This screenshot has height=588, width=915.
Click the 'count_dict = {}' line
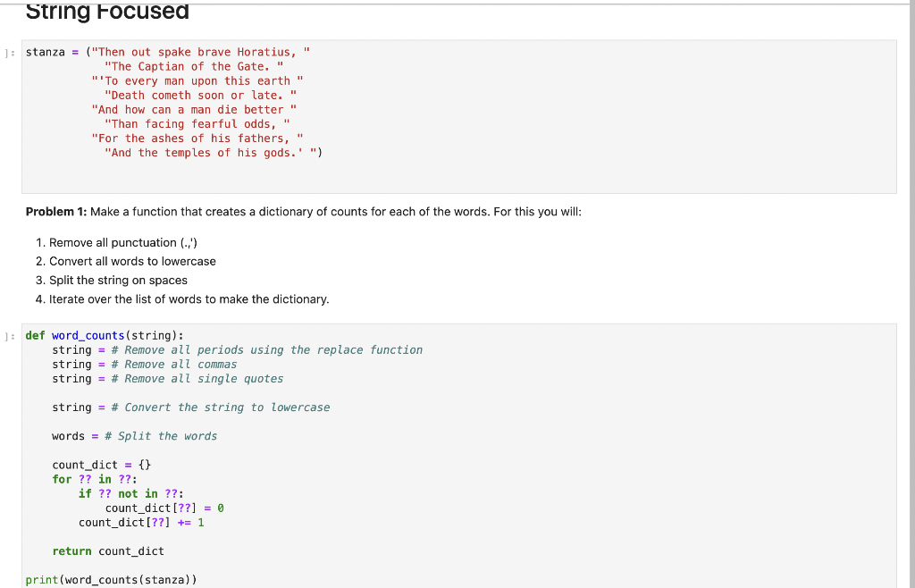pyautogui.click(x=102, y=465)
